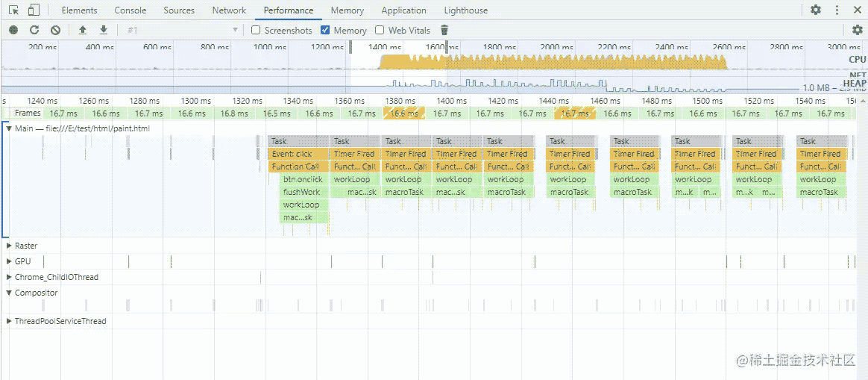Click the save profile download icon
The height and width of the screenshot is (380, 868).
click(104, 30)
